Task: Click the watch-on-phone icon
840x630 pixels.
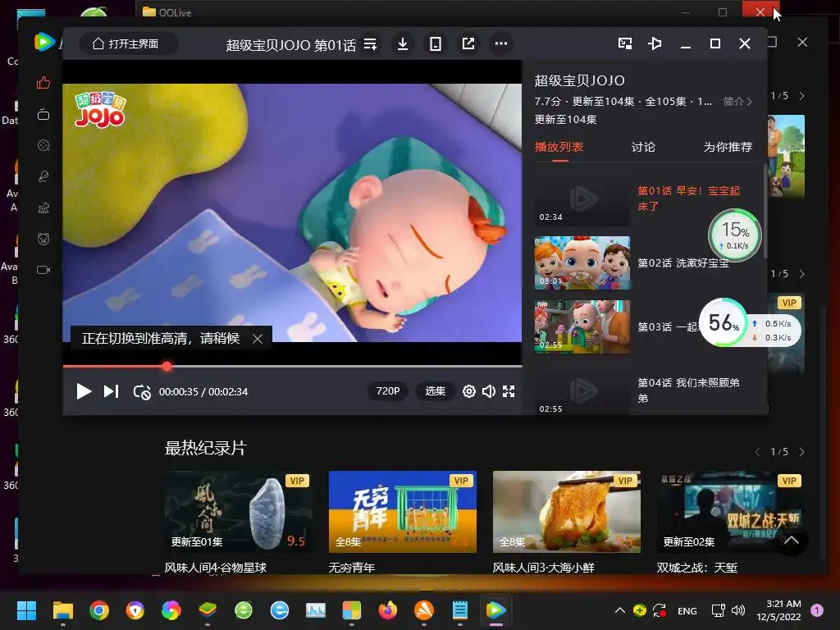Action: pyautogui.click(x=436, y=44)
